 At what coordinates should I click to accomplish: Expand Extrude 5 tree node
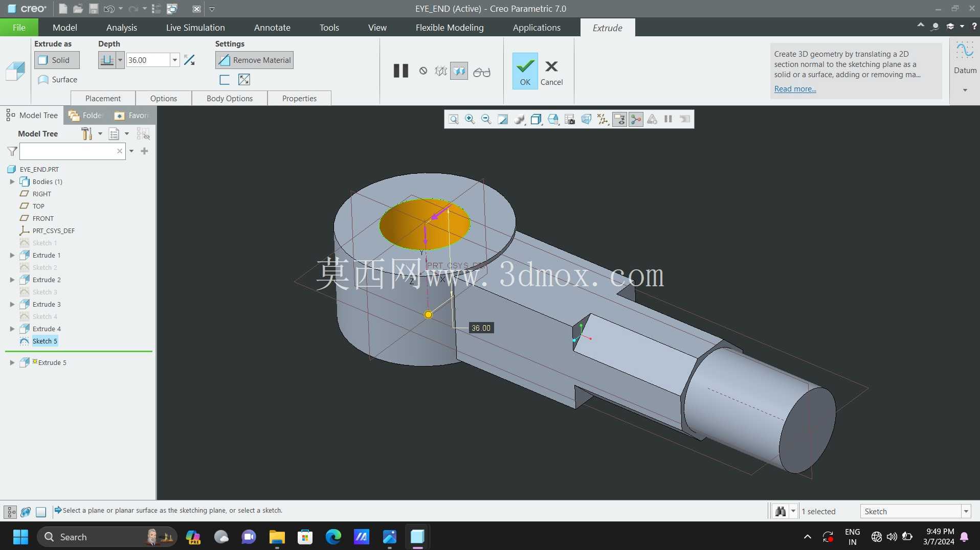point(12,362)
